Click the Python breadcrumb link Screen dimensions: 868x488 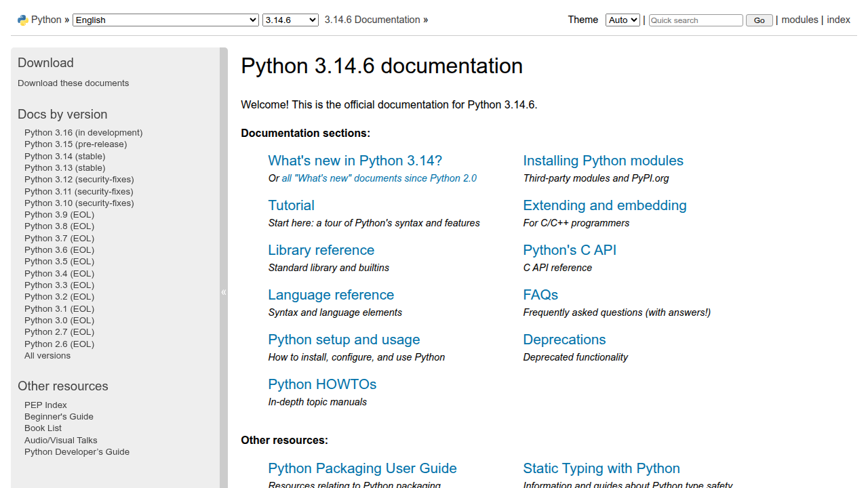[46, 20]
